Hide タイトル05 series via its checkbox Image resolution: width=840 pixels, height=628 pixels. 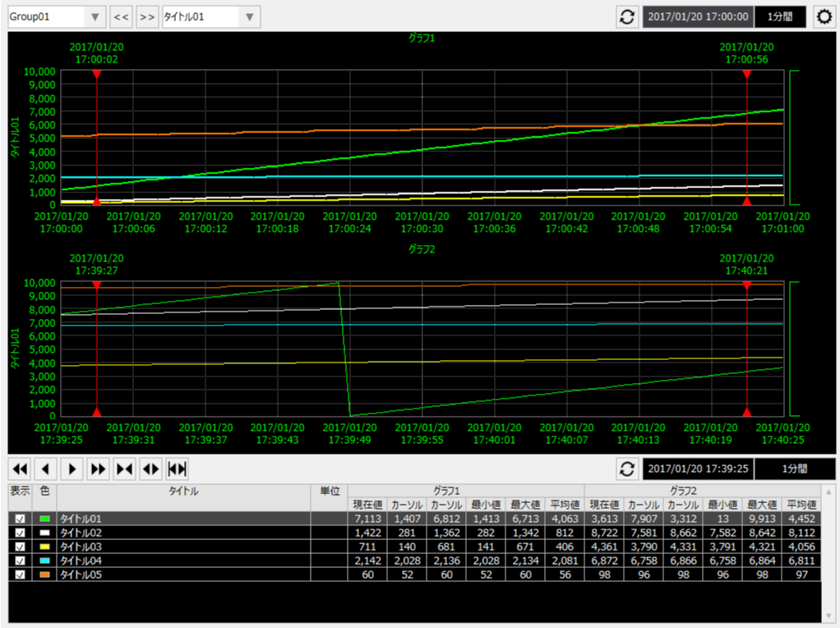pos(20,575)
